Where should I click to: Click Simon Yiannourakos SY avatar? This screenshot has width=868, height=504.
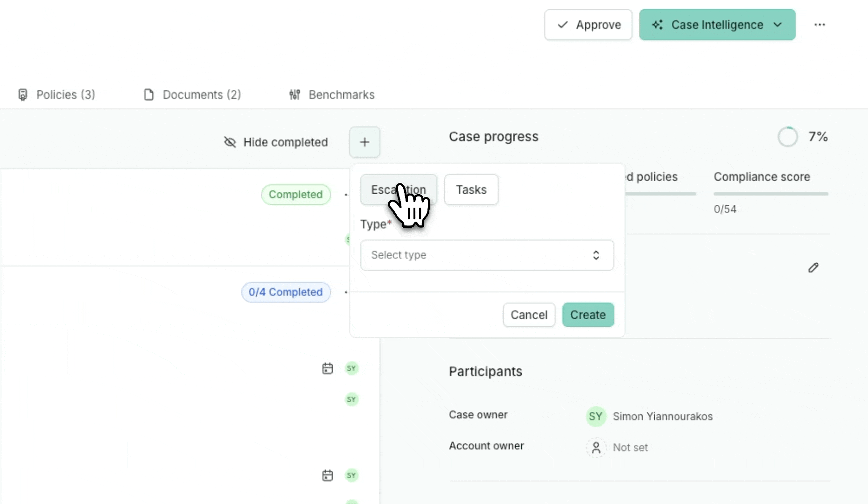point(595,416)
